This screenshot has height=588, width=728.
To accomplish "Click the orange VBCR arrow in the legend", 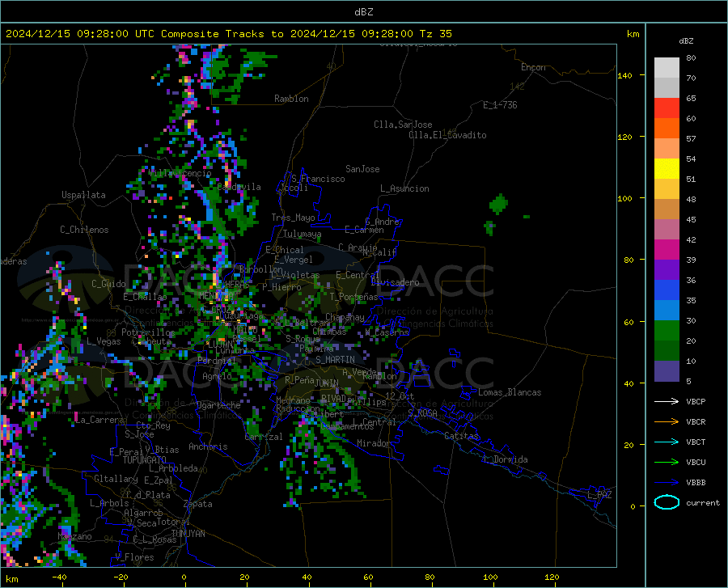I will pos(667,422).
